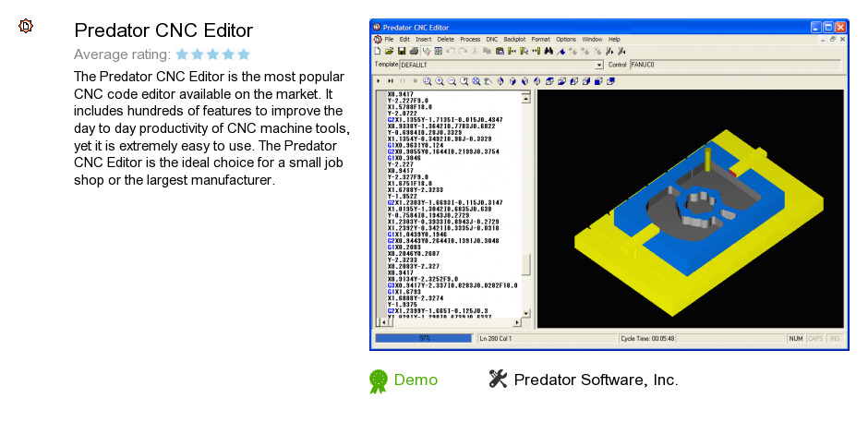Screen dimensions: 868x422
Task: Click the backplot Stop button
Action: [415, 81]
